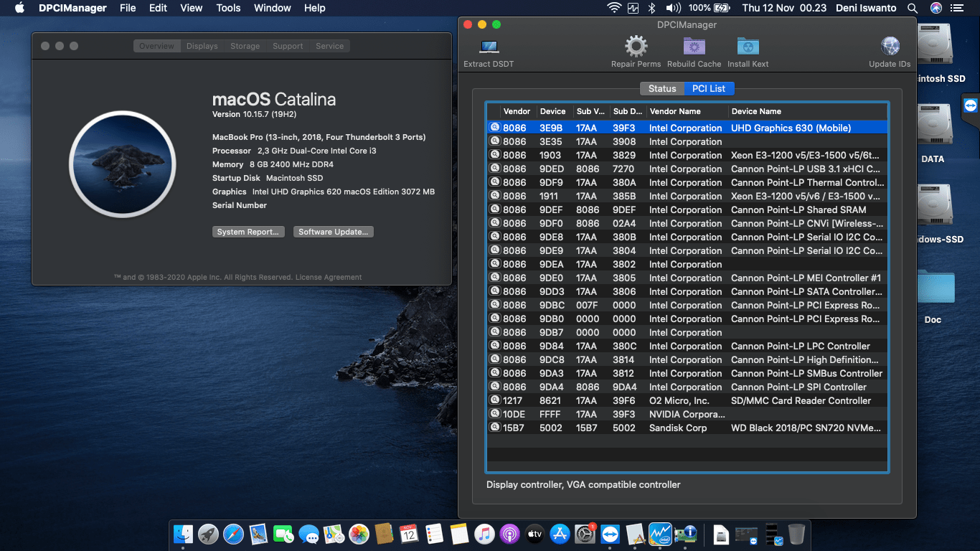The image size is (980, 551).
Task: Open the Edit menu
Action: point(158,8)
